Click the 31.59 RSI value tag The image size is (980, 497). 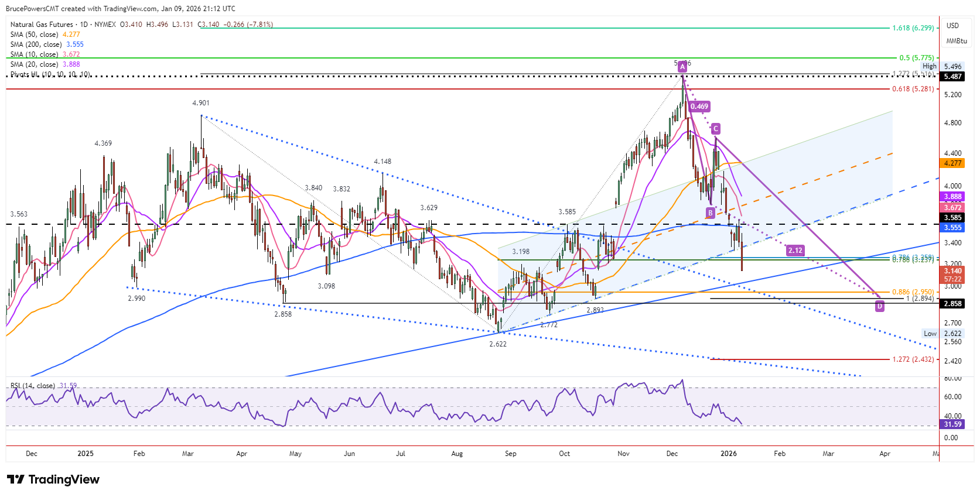pos(952,424)
